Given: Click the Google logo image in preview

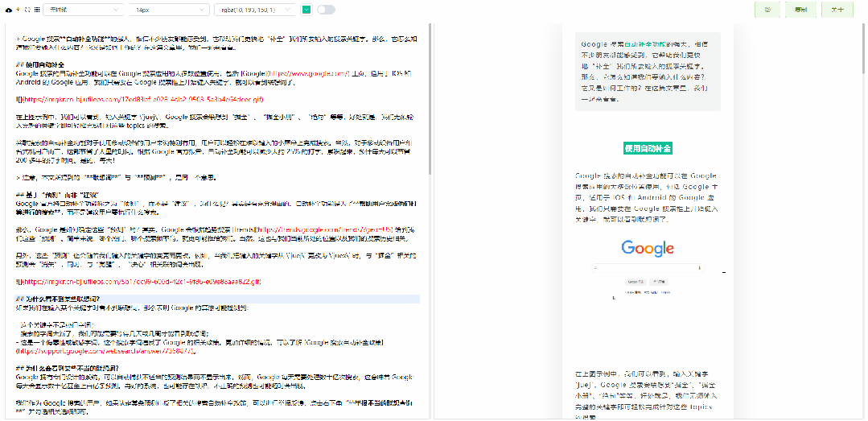Looking at the screenshot, I should coord(648,248).
